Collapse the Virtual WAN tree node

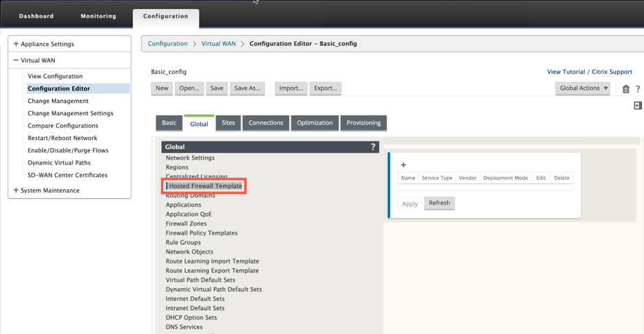click(x=16, y=60)
